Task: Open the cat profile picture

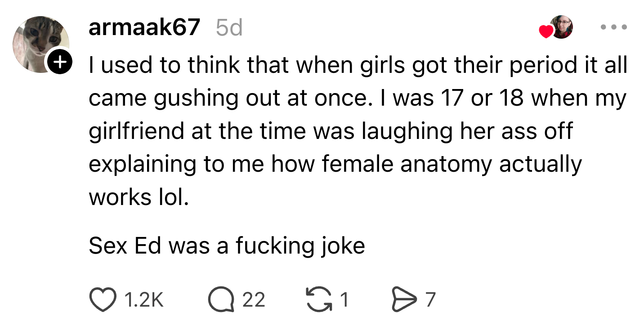Action: pyautogui.click(x=40, y=44)
